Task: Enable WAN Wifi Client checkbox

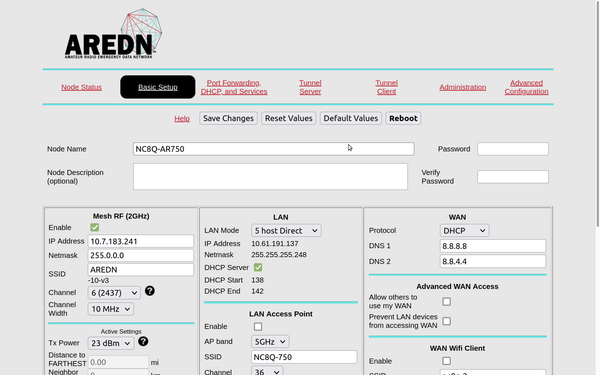Action: pyautogui.click(x=447, y=361)
